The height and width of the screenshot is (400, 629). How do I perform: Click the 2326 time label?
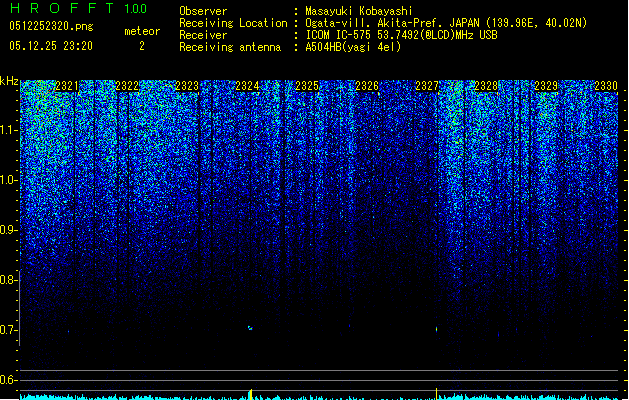pos(367,86)
